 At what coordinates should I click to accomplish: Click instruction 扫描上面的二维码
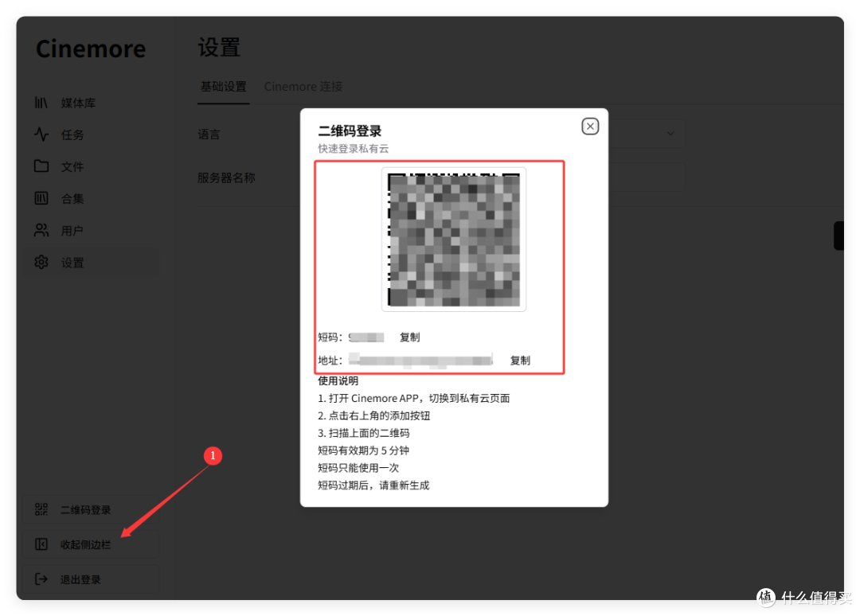point(364,433)
